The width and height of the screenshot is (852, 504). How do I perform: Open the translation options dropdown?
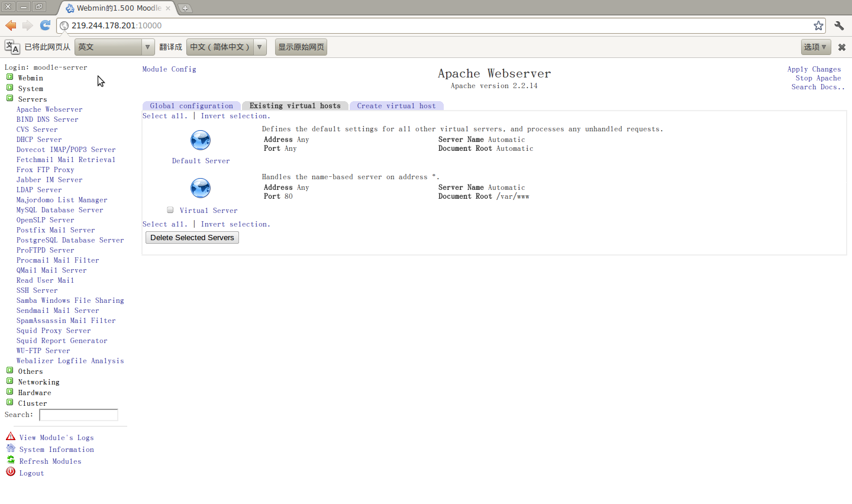click(x=816, y=47)
